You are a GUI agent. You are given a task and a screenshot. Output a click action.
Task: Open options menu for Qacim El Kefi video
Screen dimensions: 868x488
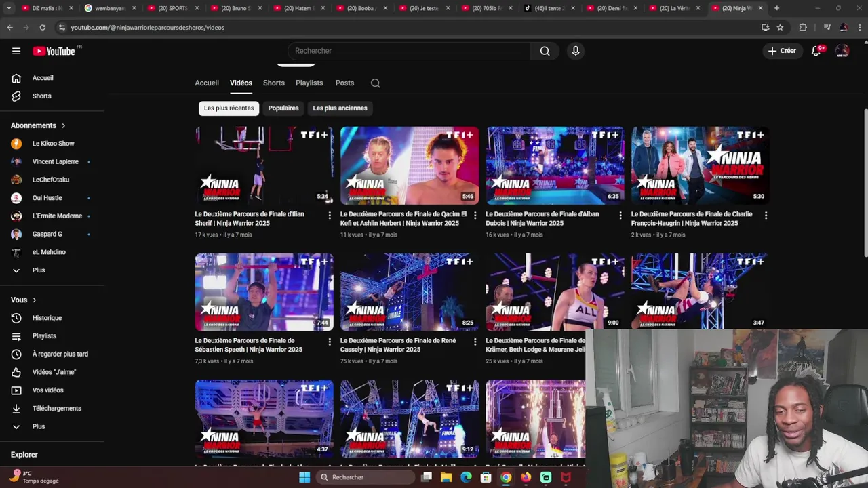475,216
